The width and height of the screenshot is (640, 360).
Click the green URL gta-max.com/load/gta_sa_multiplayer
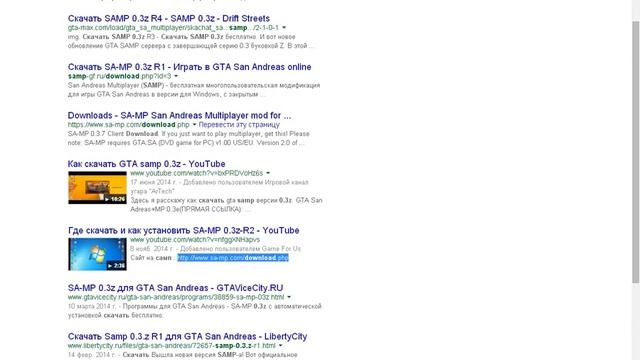click(x=173, y=28)
